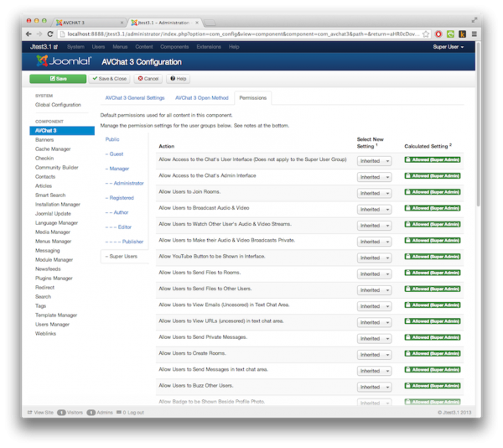Open Global Configuration in sidebar

click(x=58, y=105)
